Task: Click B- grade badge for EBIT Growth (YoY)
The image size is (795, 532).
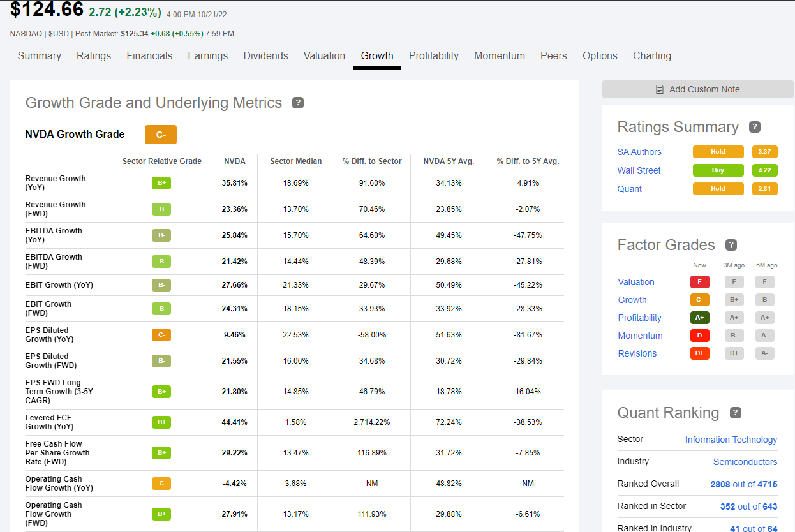Action: [x=161, y=285]
